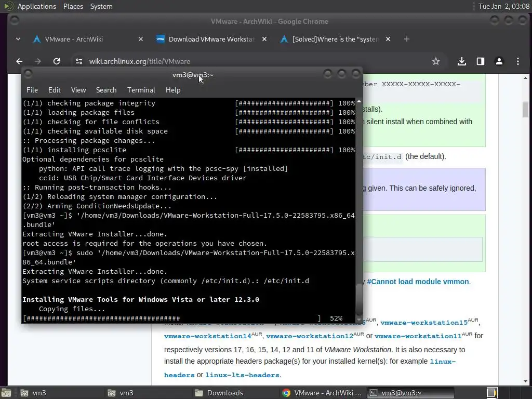Click the 'Installing VMware Tools for Windows Vista' line
532x399 pixels.
point(141,300)
